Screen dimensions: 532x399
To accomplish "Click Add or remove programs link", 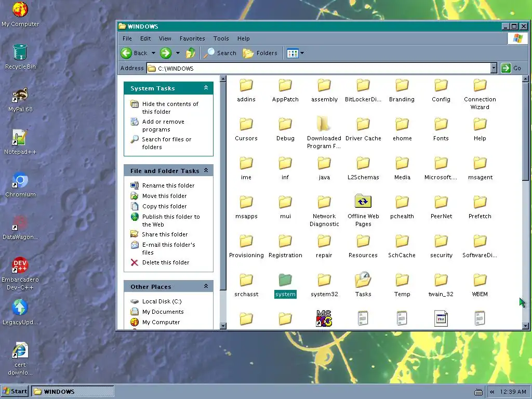I will 158,126.
